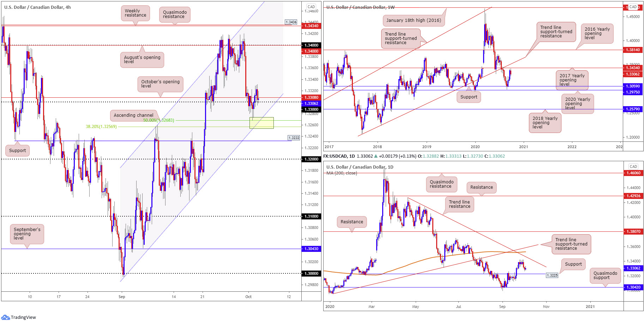This screenshot has height=321, width=644.
Task: Select 2018 Yearly opening level callout
Action: pos(545,123)
